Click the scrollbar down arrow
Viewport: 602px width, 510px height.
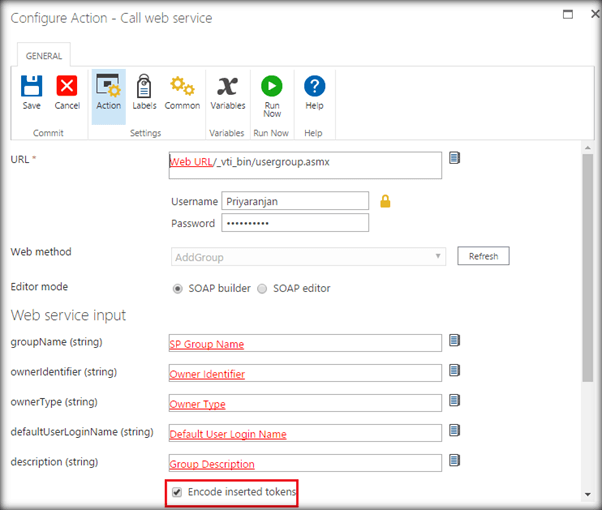(x=588, y=495)
